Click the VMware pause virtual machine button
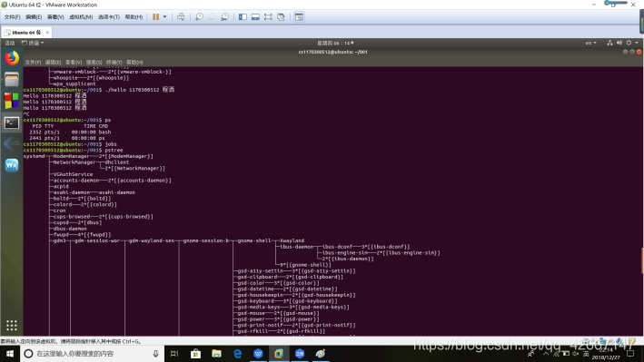The image size is (644, 362). coord(155,17)
